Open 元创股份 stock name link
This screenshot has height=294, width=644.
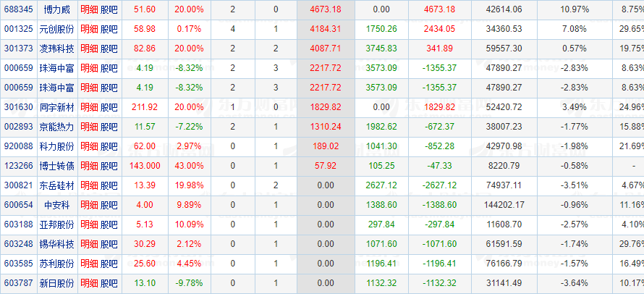click(56, 29)
